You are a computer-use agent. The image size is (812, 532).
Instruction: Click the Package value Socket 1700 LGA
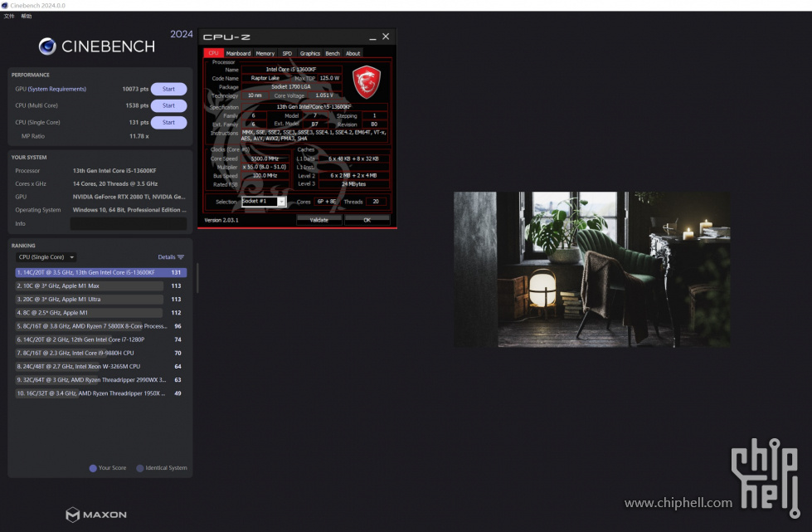pos(291,87)
